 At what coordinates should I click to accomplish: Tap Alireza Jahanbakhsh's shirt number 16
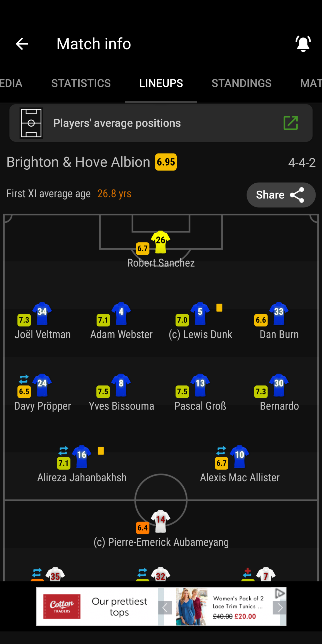[x=82, y=456]
